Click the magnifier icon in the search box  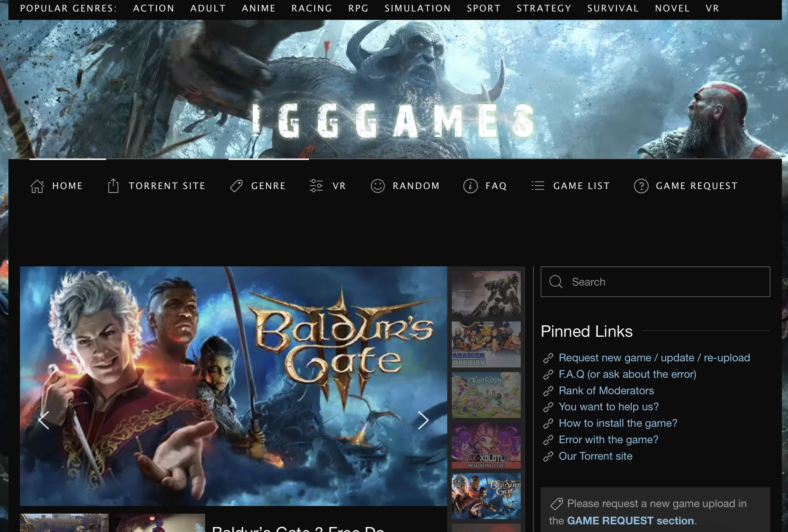pos(556,282)
